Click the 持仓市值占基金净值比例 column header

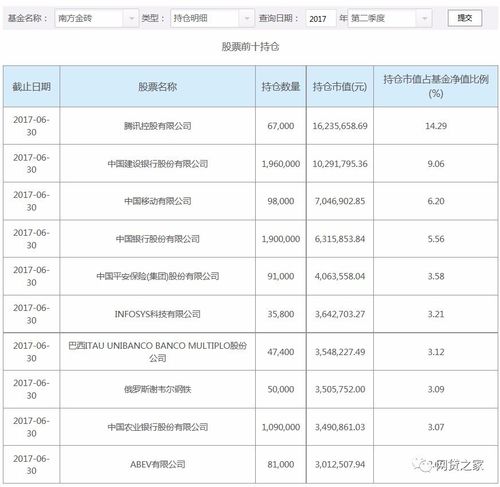[436, 87]
